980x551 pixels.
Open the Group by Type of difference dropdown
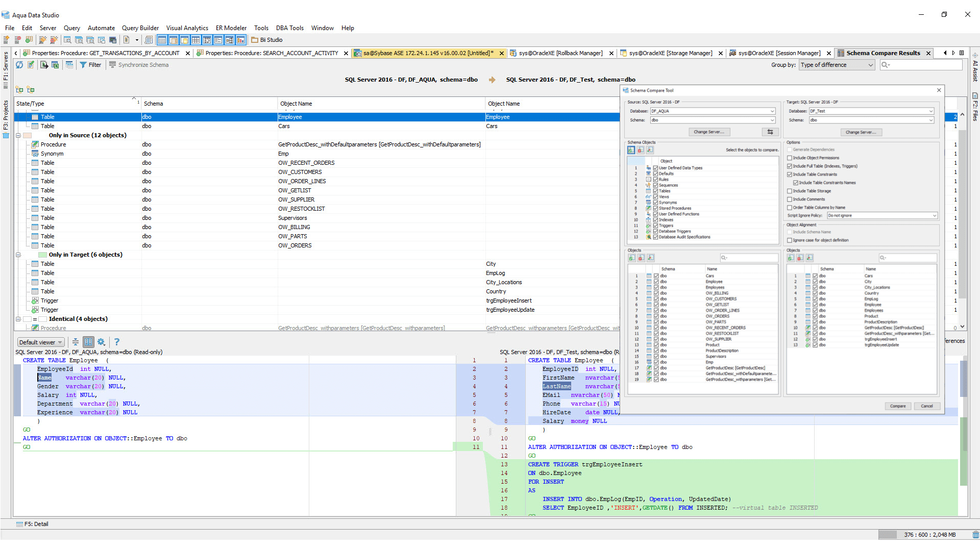tap(868, 65)
